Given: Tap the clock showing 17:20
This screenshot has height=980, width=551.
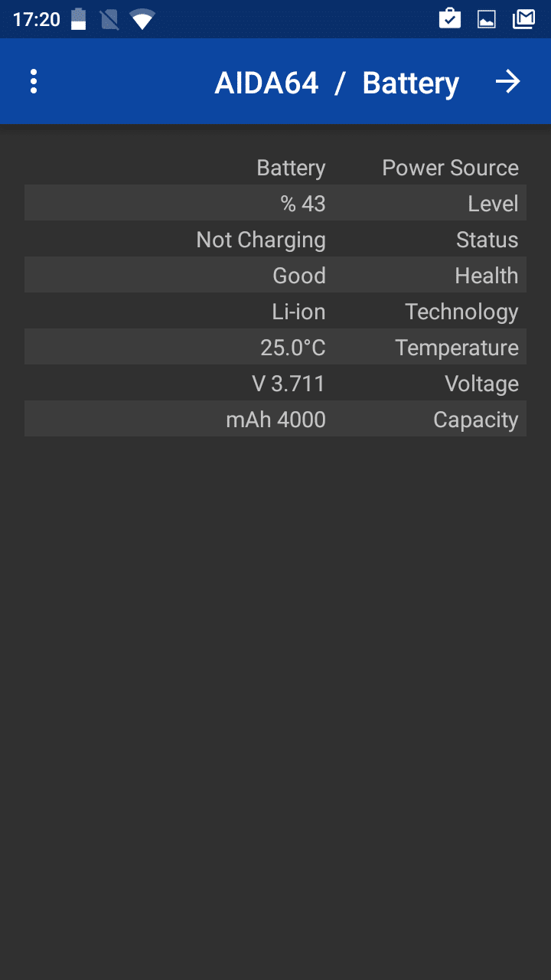Looking at the screenshot, I should [x=37, y=19].
